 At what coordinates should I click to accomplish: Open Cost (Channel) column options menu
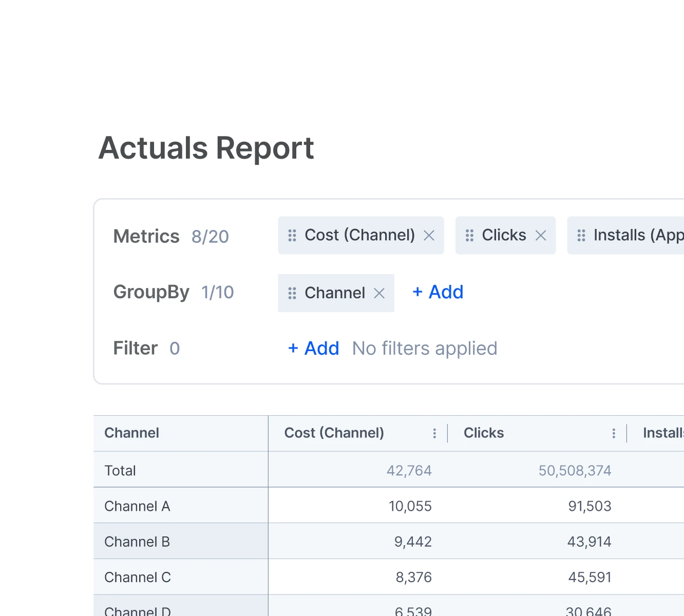(434, 433)
